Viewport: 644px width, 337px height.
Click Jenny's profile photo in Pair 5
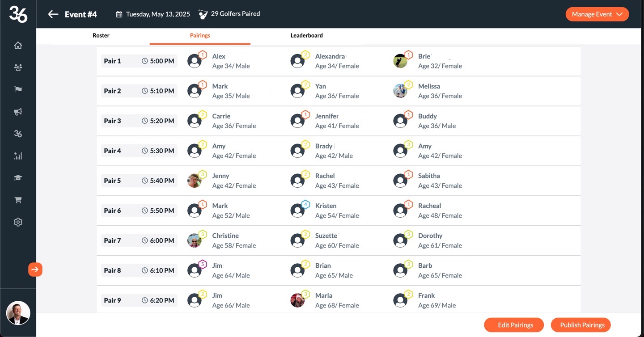(195, 181)
